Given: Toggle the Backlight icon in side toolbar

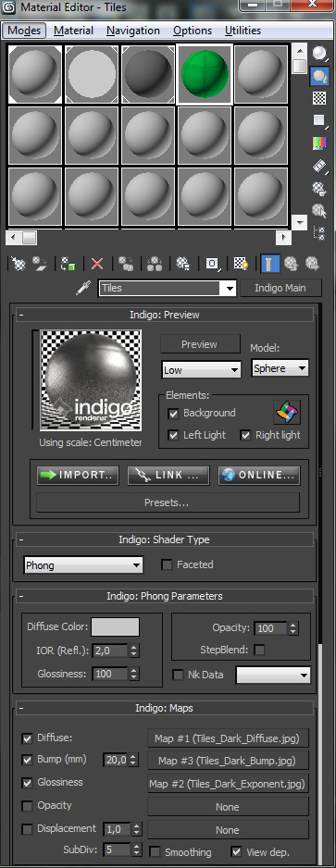Looking at the screenshot, I should 319,76.
